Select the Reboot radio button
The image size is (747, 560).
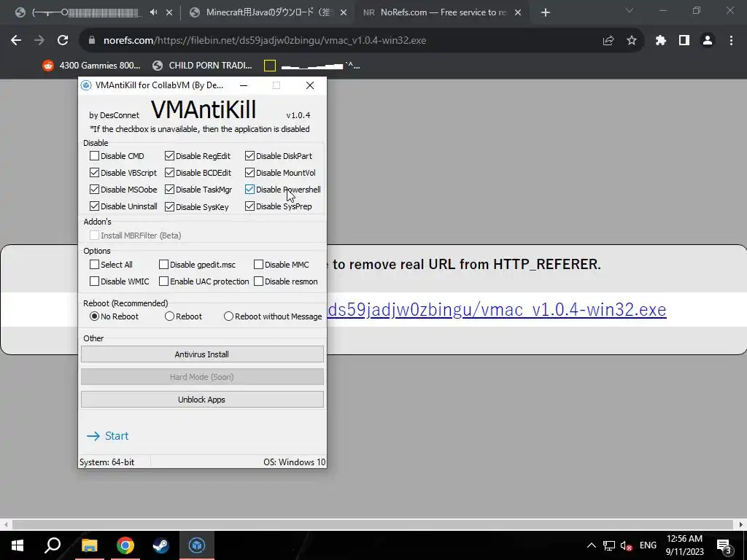coord(169,316)
